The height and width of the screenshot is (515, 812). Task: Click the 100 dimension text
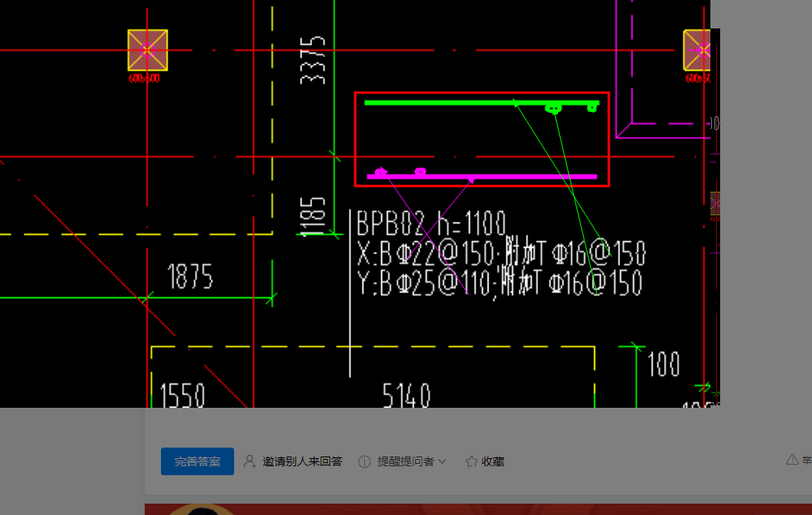click(x=664, y=364)
